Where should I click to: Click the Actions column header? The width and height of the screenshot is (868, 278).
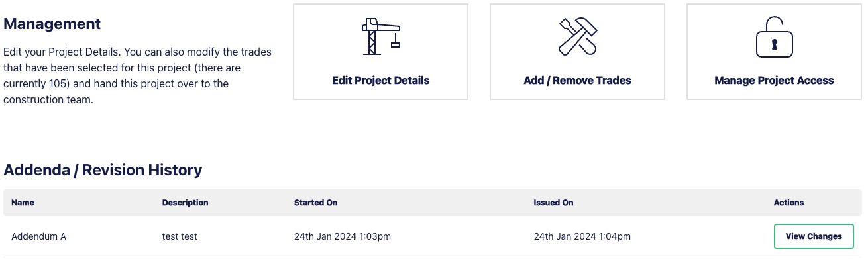788,203
